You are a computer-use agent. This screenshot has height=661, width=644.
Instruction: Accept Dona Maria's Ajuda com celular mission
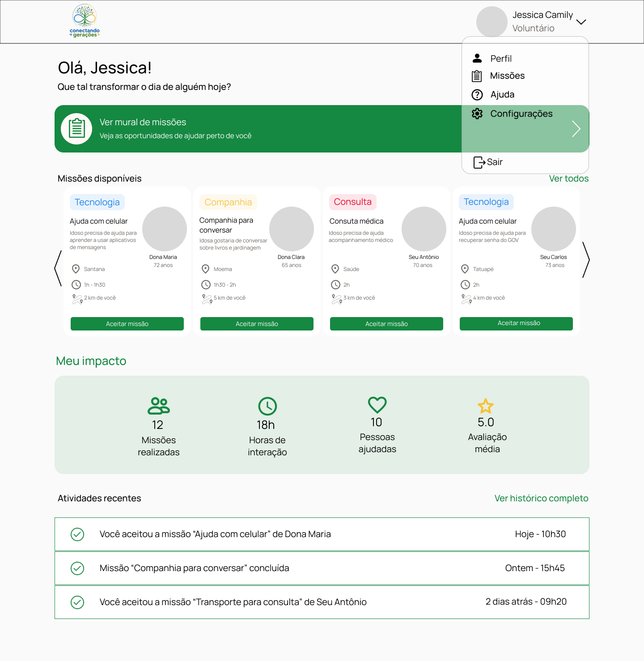click(127, 324)
